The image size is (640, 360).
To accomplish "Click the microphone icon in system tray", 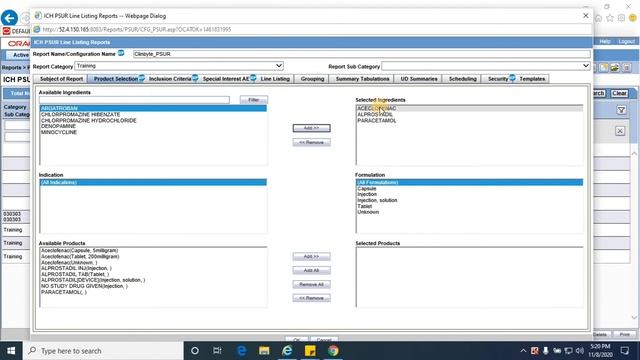I will click(546, 351).
